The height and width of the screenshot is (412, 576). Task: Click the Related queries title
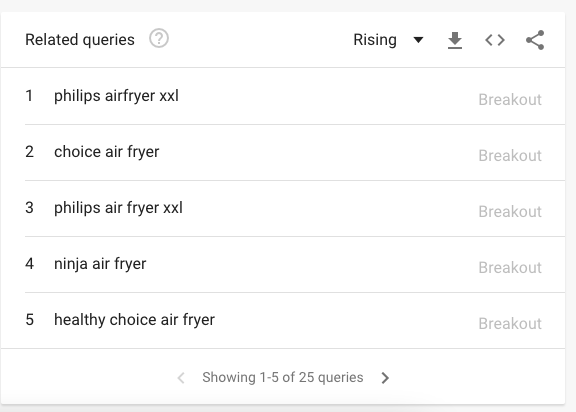[x=80, y=40]
